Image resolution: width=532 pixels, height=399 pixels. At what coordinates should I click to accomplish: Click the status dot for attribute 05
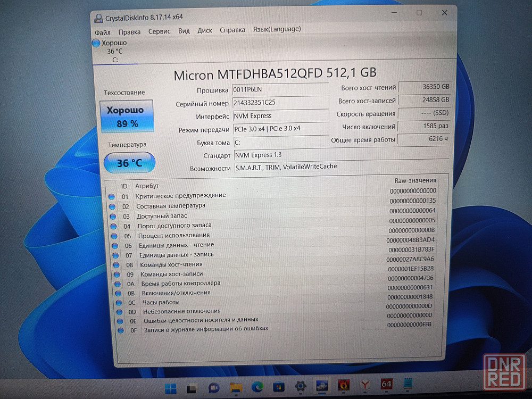click(114, 236)
